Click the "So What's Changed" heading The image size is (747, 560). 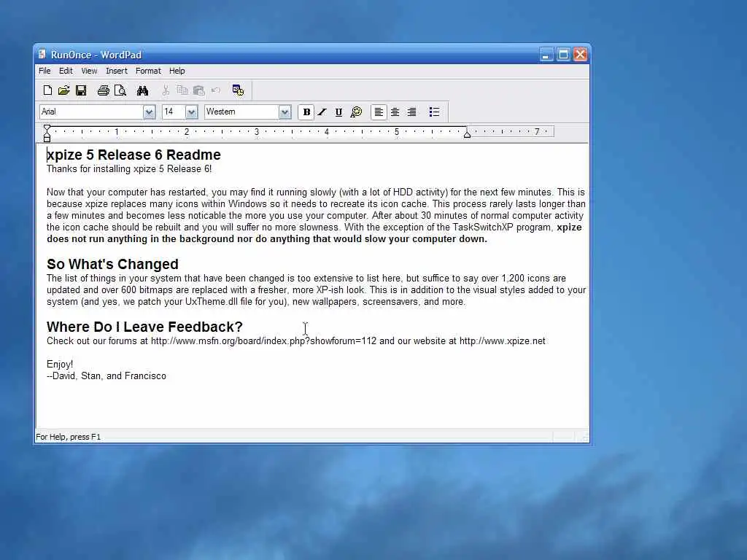[x=112, y=264]
